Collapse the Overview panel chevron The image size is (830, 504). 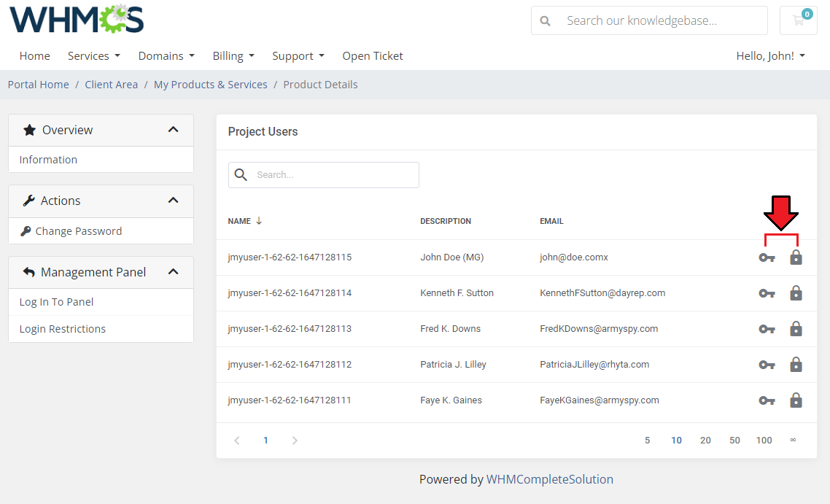173,130
